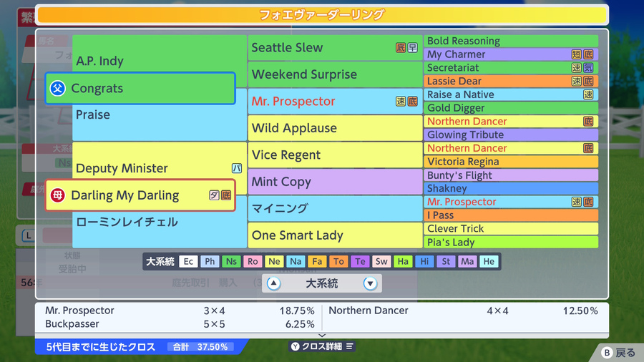Click the 底 badge on Seattle Slew
Screen dimensions: 644x362
401,48
